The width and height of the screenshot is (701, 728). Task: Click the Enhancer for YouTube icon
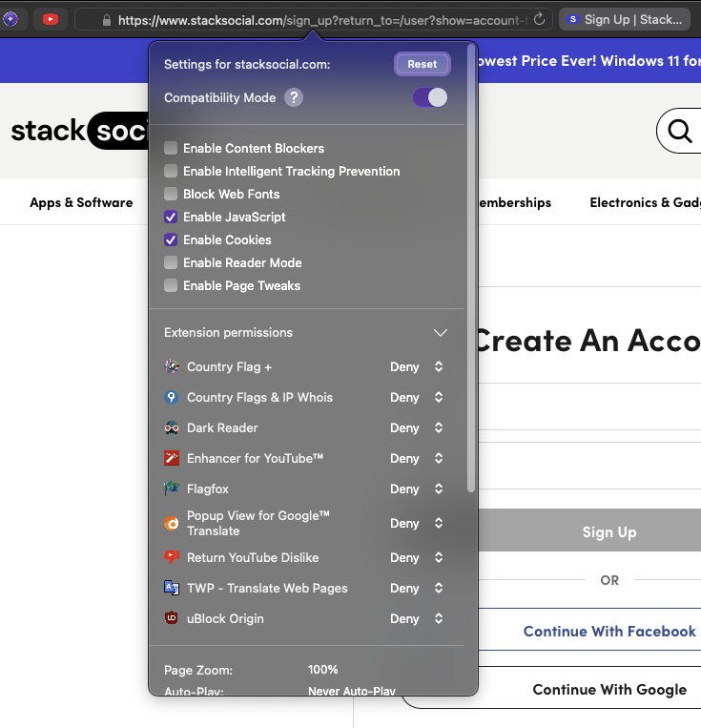pos(172,458)
